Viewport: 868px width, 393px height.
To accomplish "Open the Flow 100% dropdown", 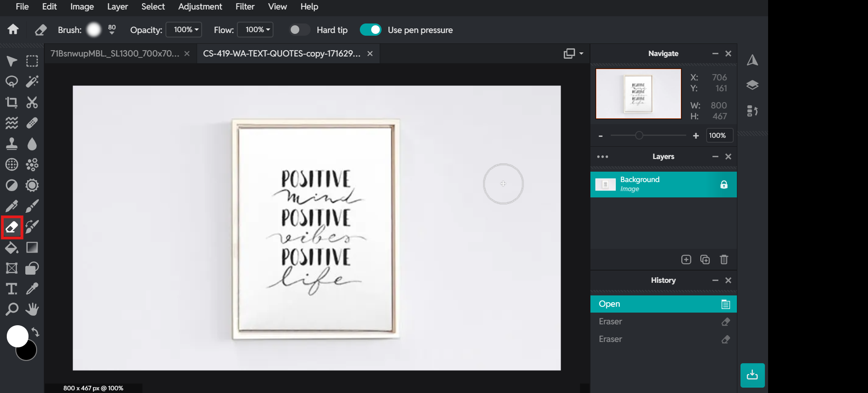I will tap(255, 30).
